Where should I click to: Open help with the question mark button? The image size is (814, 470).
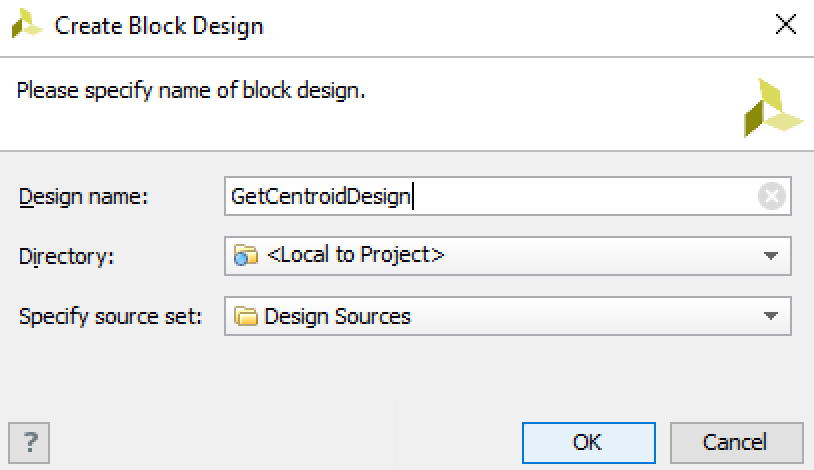(x=29, y=443)
